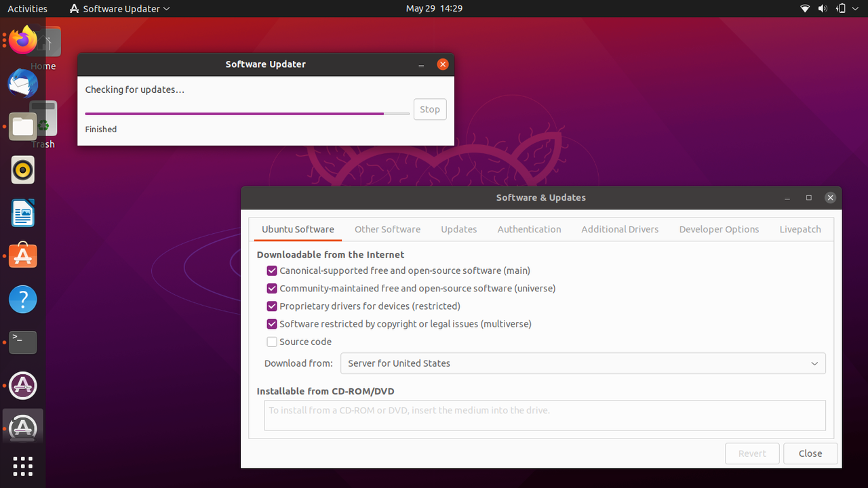Open the clock showing May 29 14:29
The height and width of the screenshot is (488, 868).
point(434,9)
